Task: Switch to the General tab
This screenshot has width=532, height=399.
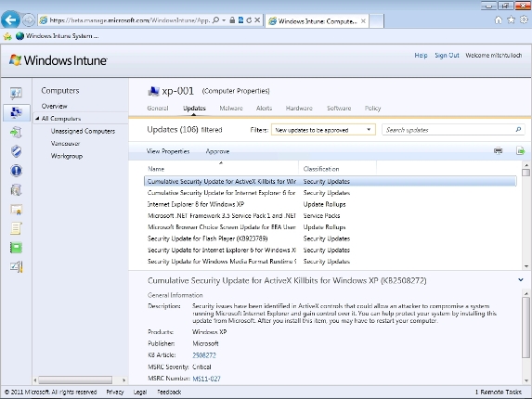Action: (x=158, y=109)
